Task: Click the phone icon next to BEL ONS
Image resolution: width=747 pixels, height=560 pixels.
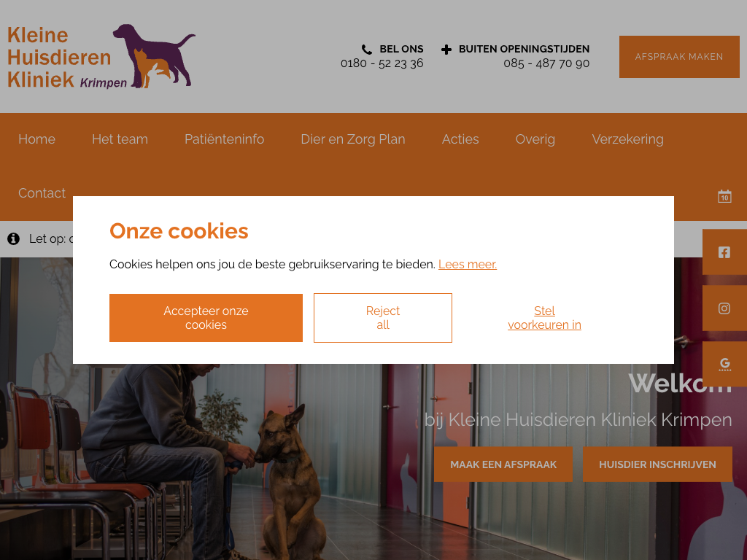Action: 366,50
